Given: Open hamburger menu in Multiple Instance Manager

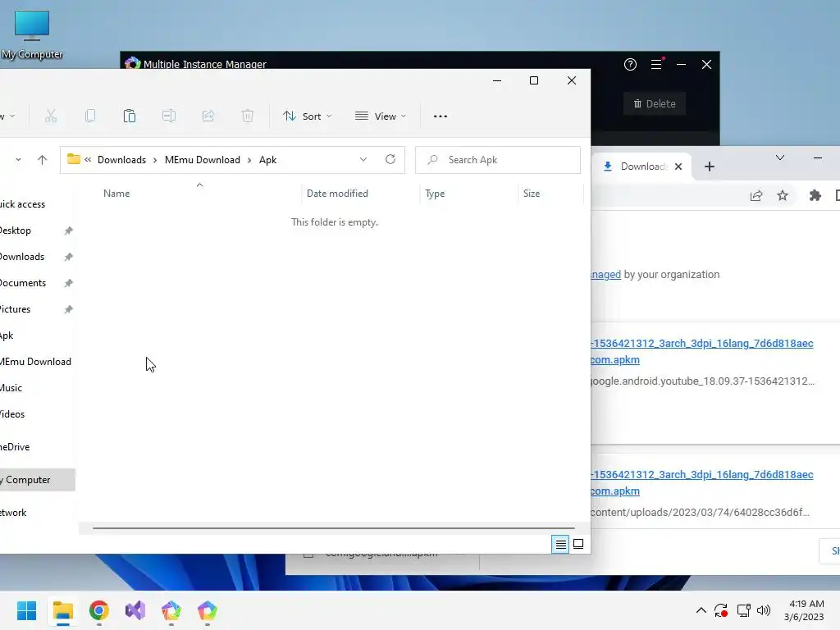Looking at the screenshot, I should pyautogui.click(x=656, y=64).
